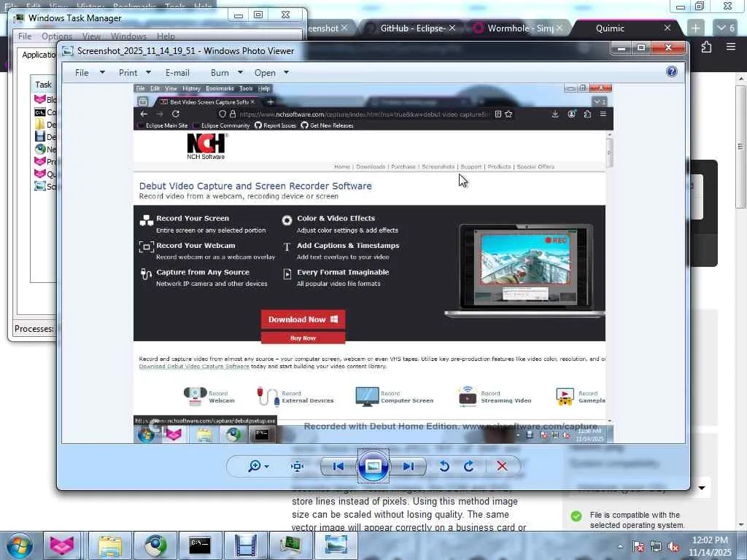Expand the Open dropdown arrow
Image resolution: width=747 pixels, height=560 pixels.
[x=286, y=72]
